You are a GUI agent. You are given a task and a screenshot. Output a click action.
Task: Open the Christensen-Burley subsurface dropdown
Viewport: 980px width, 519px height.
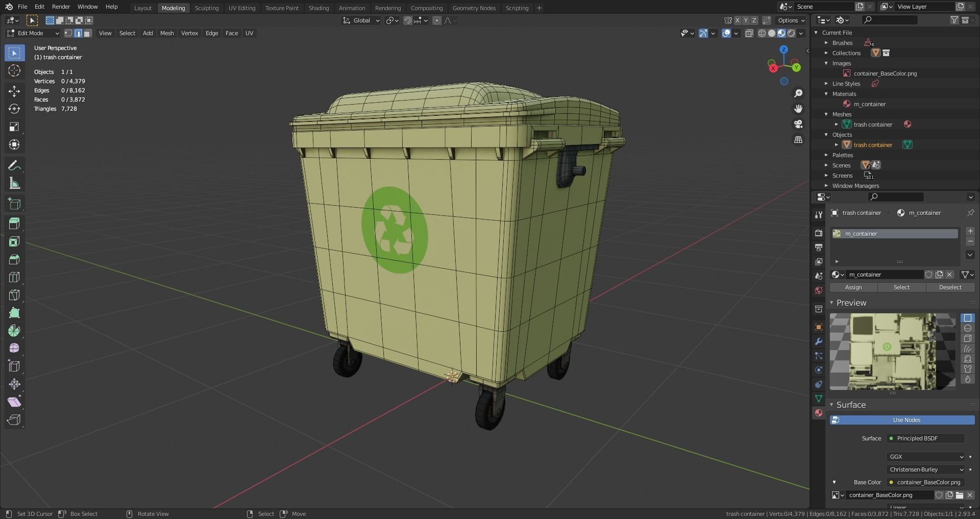coord(926,469)
